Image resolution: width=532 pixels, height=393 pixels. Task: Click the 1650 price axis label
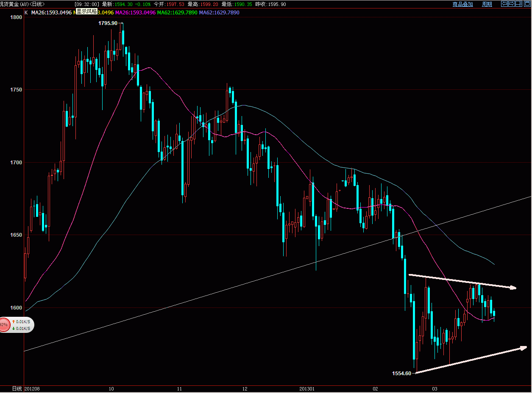(x=16, y=235)
